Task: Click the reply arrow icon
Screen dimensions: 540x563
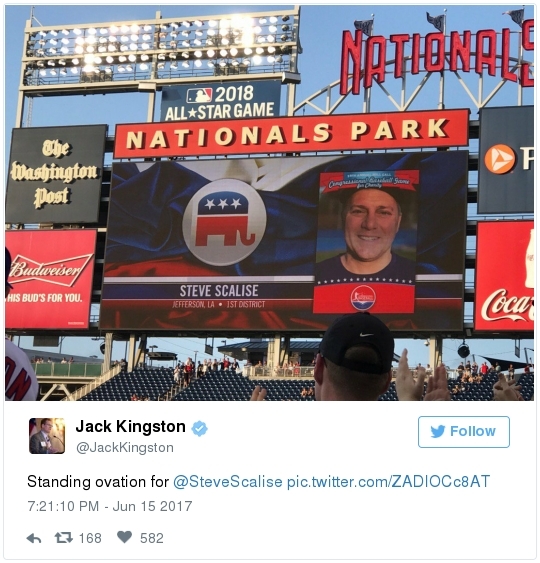Action: point(34,538)
